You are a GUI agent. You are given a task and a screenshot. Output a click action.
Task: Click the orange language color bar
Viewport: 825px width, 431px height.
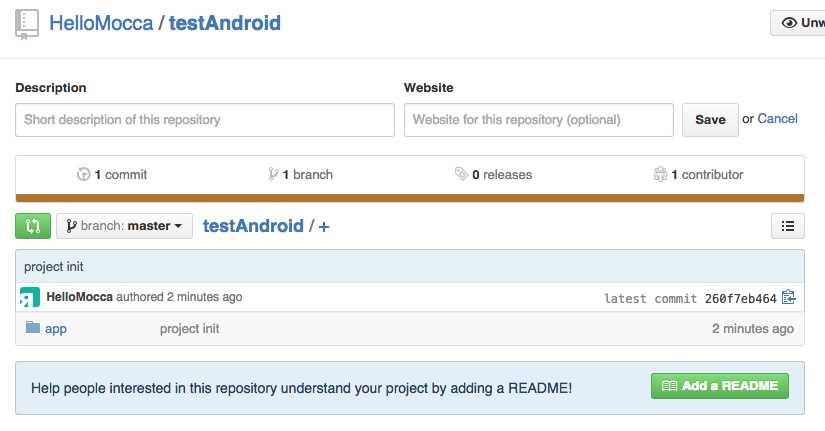(410, 198)
